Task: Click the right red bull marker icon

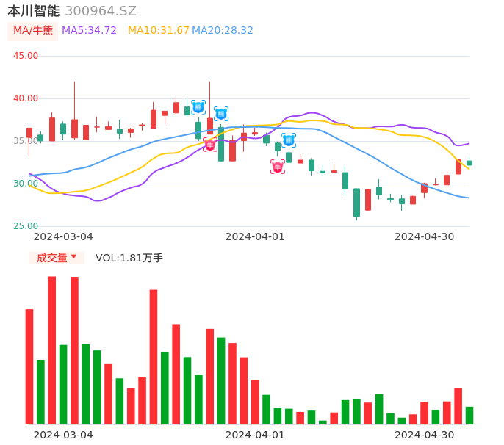Action: click(x=278, y=167)
